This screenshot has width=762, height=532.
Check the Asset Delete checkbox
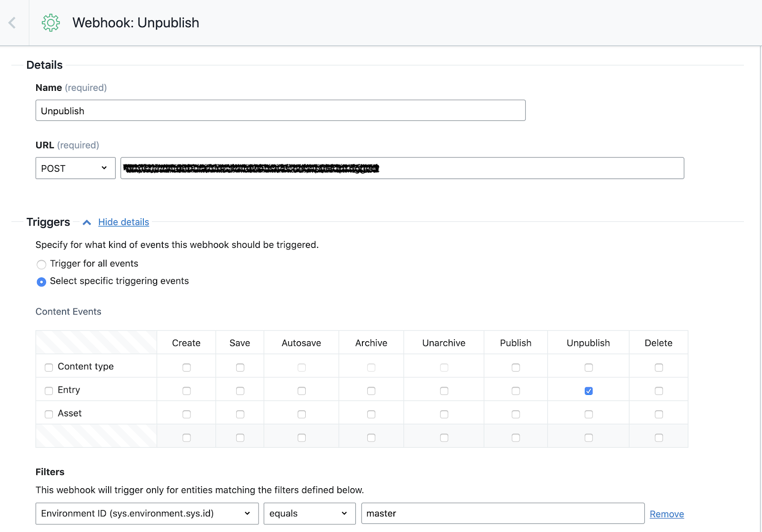pos(659,414)
